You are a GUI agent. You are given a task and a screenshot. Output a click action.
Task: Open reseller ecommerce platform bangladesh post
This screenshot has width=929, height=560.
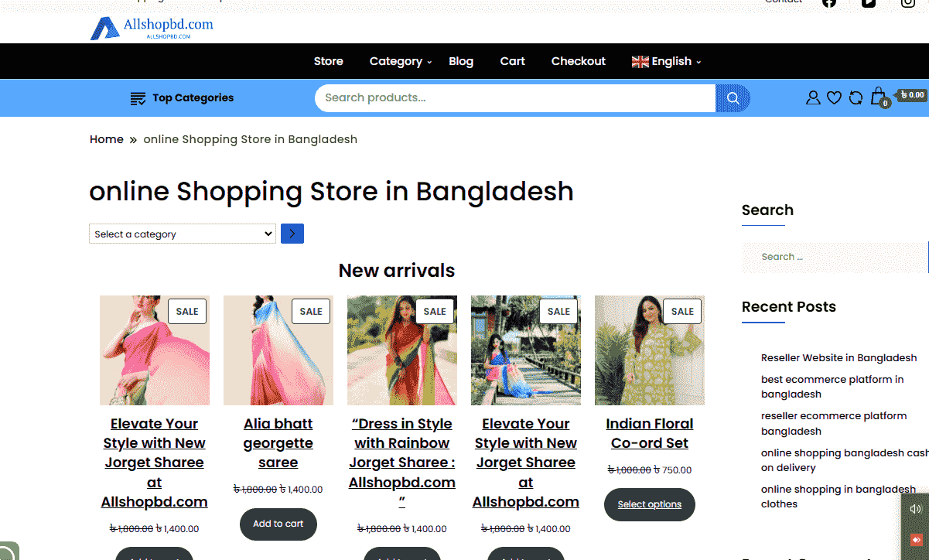tap(834, 423)
